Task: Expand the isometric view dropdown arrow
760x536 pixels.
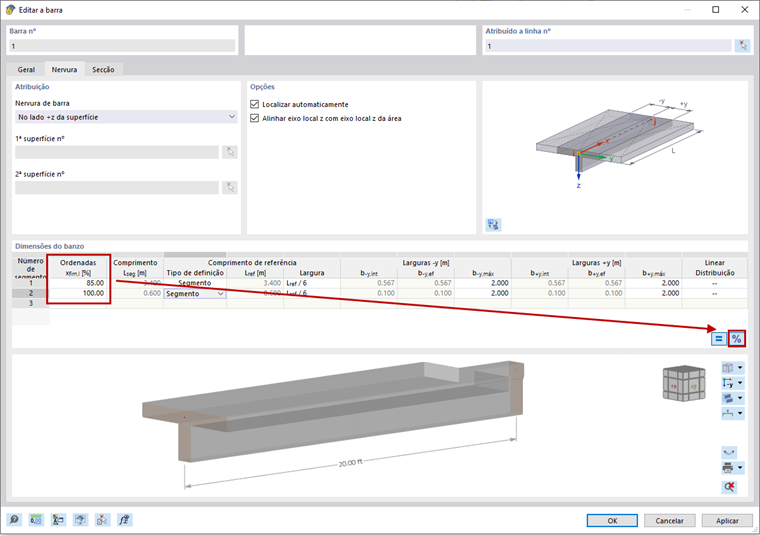Action: (x=740, y=368)
